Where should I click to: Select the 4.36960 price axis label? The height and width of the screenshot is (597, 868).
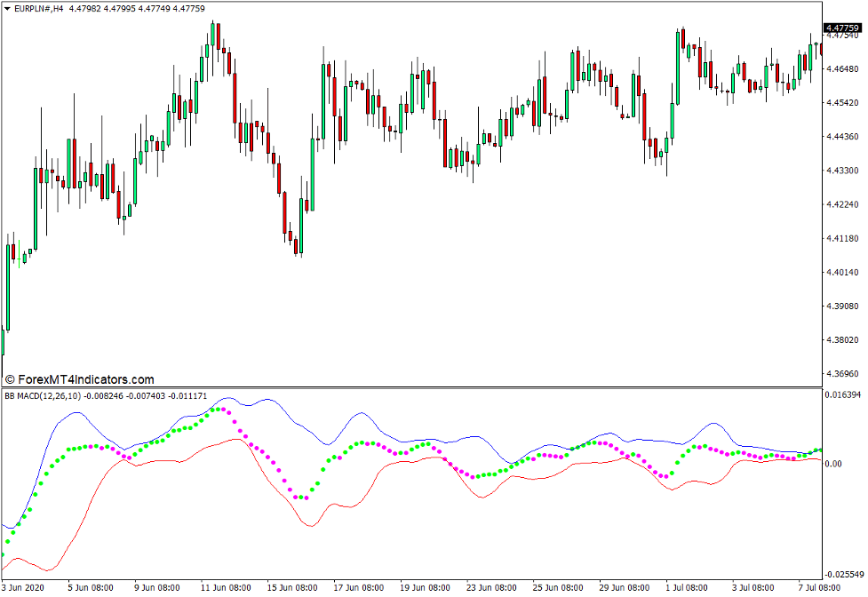pos(841,374)
